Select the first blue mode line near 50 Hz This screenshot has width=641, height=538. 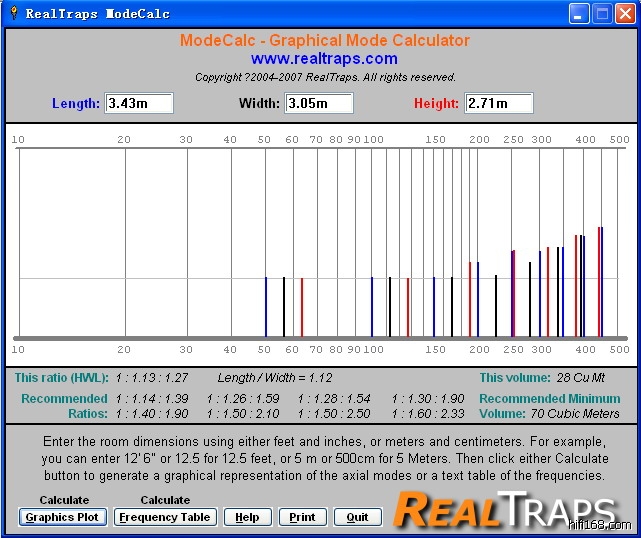[266, 307]
